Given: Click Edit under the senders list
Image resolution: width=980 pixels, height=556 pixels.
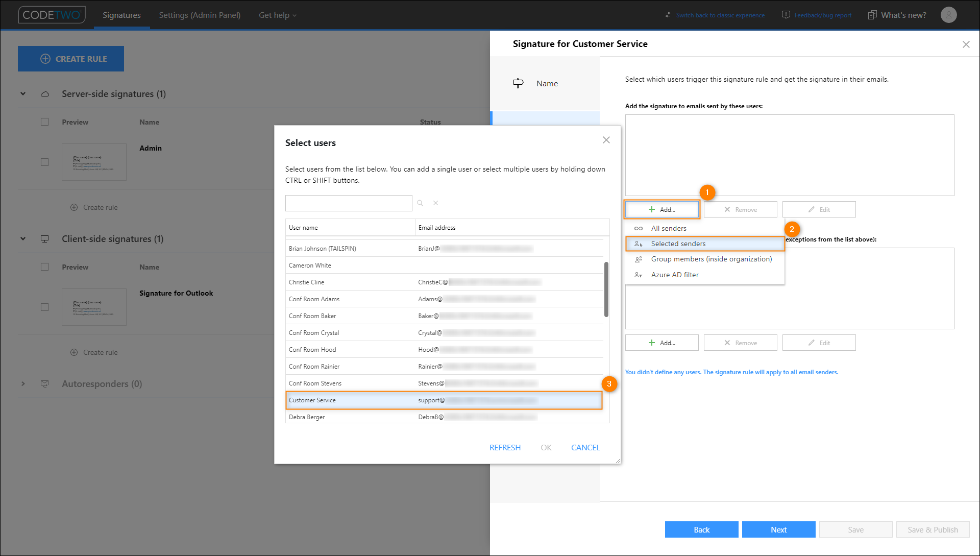Looking at the screenshot, I should (x=819, y=209).
